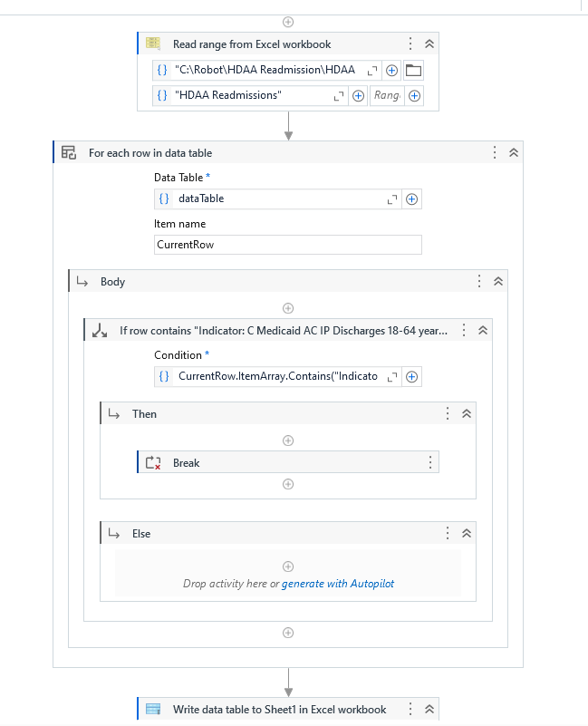
Task: Select the For each row activity icon
Action: [68, 152]
